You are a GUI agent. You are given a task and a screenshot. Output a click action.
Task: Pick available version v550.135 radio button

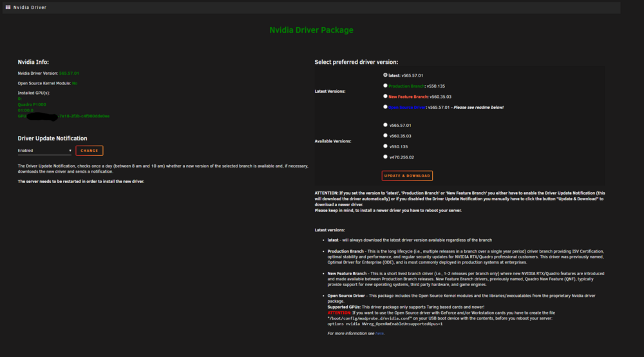coord(385,146)
